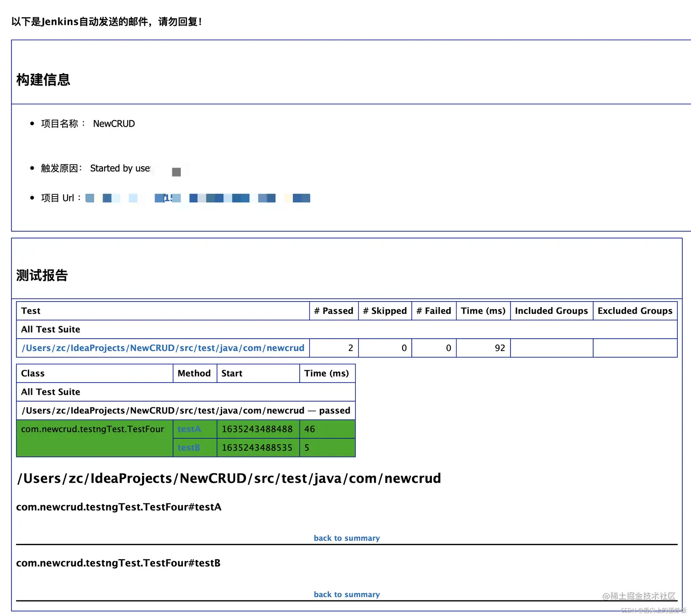
Task: Open the testB method link
Action: click(x=189, y=448)
